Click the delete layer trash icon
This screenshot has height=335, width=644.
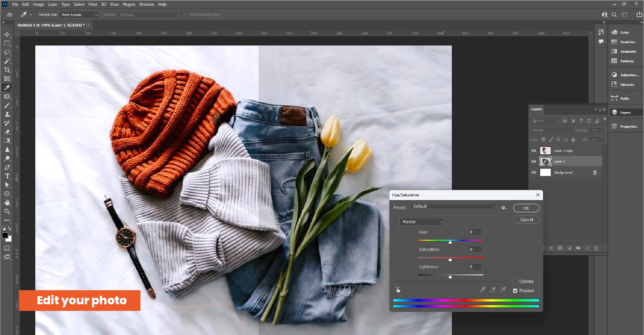point(596,248)
